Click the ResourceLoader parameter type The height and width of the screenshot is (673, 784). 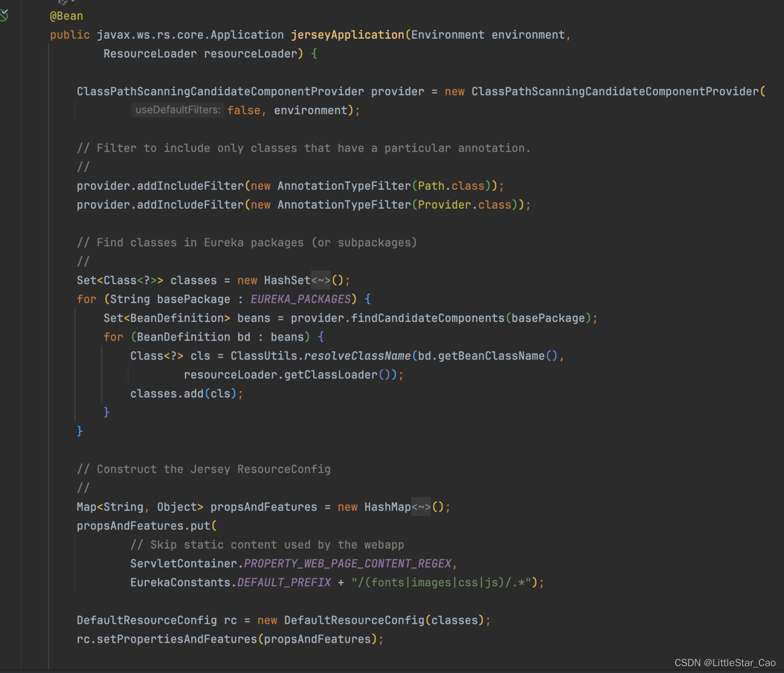coord(150,54)
